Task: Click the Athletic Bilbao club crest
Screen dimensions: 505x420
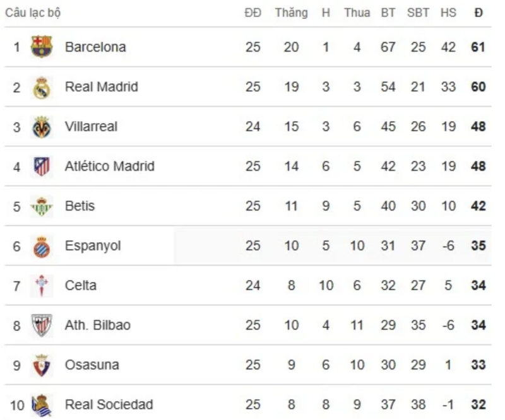Action: [x=42, y=325]
